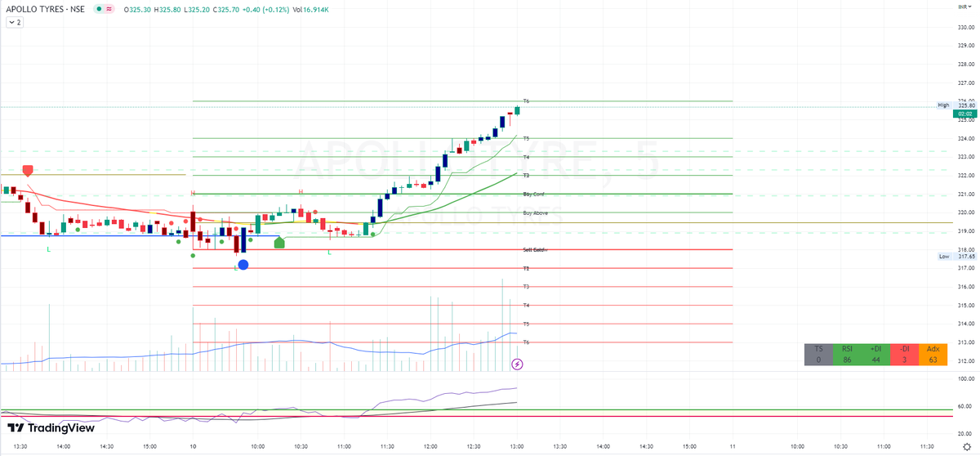
Task: Open chart settings gear icon
Action: click(x=966, y=447)
